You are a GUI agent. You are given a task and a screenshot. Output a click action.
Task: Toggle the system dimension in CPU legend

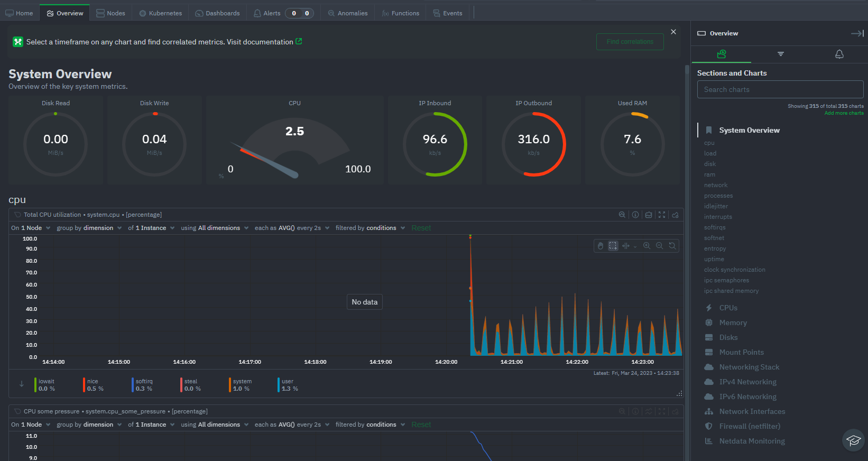tap(242, 385)
